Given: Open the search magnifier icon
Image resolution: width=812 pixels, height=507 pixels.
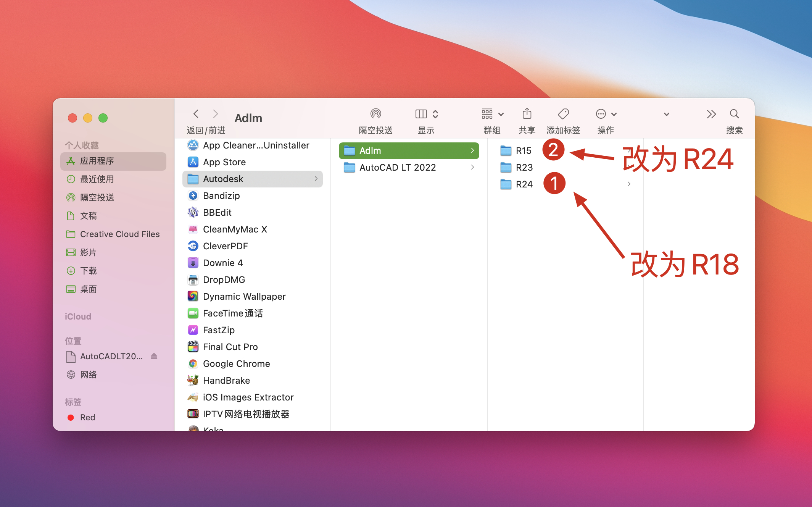Looking at the screenshot, I should coord(734,114).
